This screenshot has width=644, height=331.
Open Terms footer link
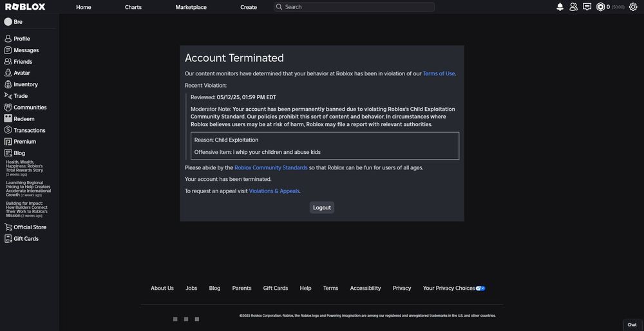click(330, 288)
